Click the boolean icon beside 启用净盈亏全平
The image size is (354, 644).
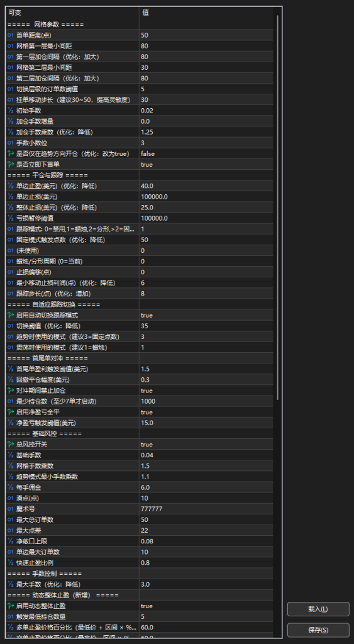(x=11, y=412)
